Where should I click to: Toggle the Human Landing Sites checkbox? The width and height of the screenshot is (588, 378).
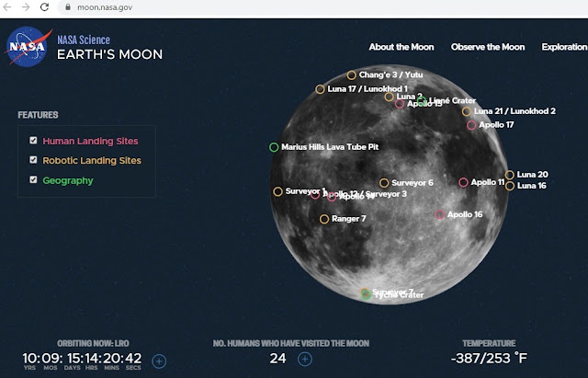(33, 141)
